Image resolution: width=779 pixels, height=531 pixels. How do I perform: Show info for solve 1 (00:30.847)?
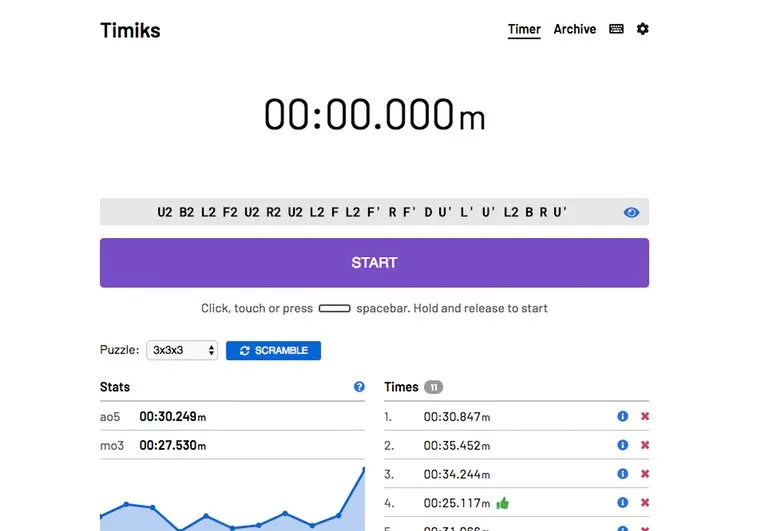[x=622, y=416]
